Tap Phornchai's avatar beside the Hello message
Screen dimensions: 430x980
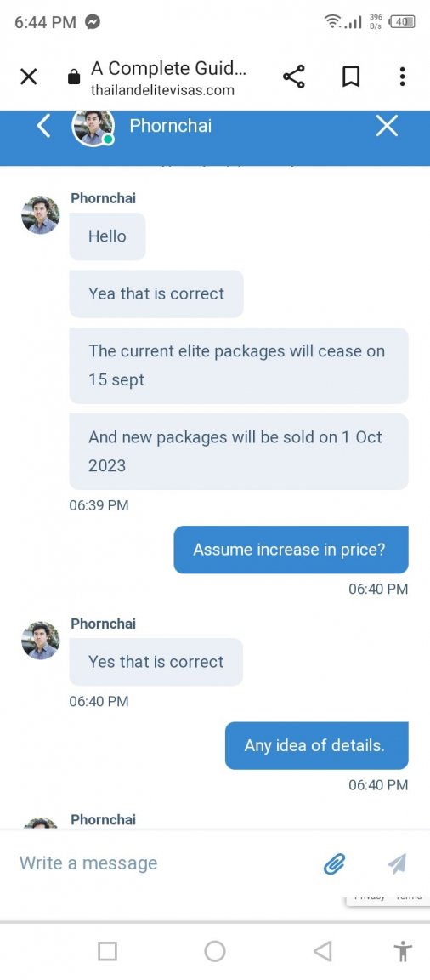(x=41, y=214)
